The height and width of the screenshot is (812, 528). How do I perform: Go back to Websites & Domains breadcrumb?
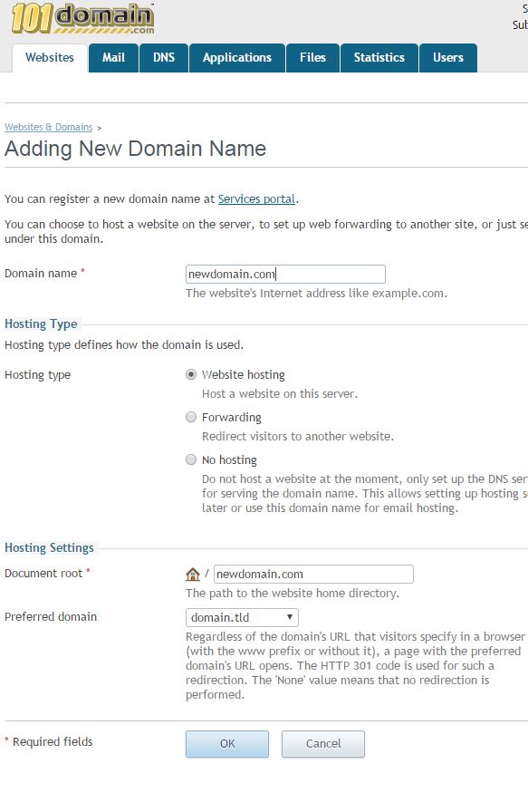(49, 127)
